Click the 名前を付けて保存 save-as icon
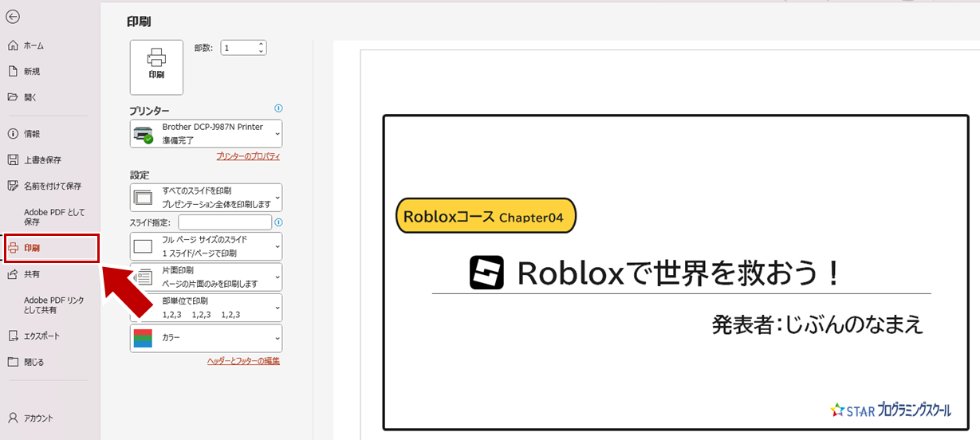Screen dimensions: 980x440 13,186
